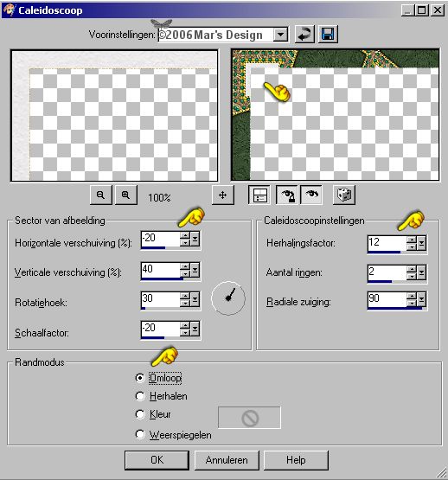Randomize parameters with the dice icon
This screenshot has height=480, width=448.
344,195
